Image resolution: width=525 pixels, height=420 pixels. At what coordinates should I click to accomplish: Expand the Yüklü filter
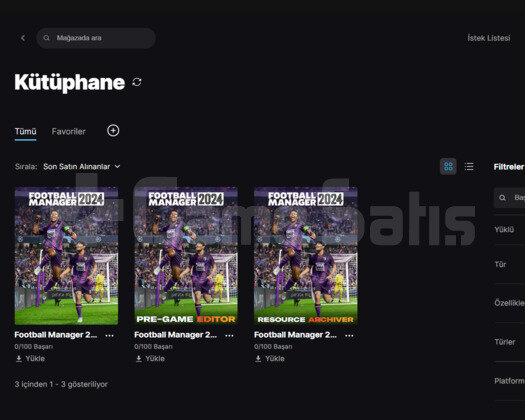510,230
